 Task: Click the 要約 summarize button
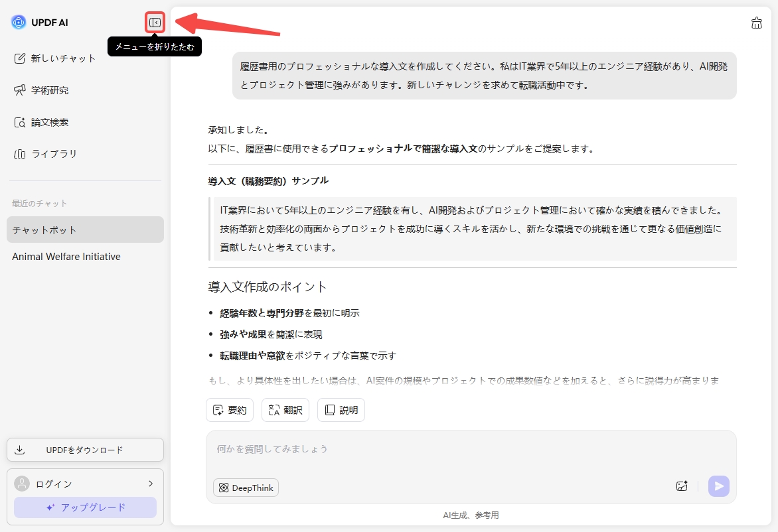(x=230, y=410)
